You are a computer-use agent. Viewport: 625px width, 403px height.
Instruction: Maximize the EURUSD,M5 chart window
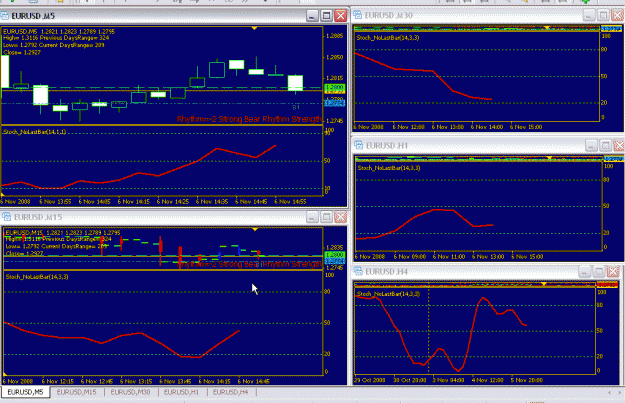click(x=326, y=16)
